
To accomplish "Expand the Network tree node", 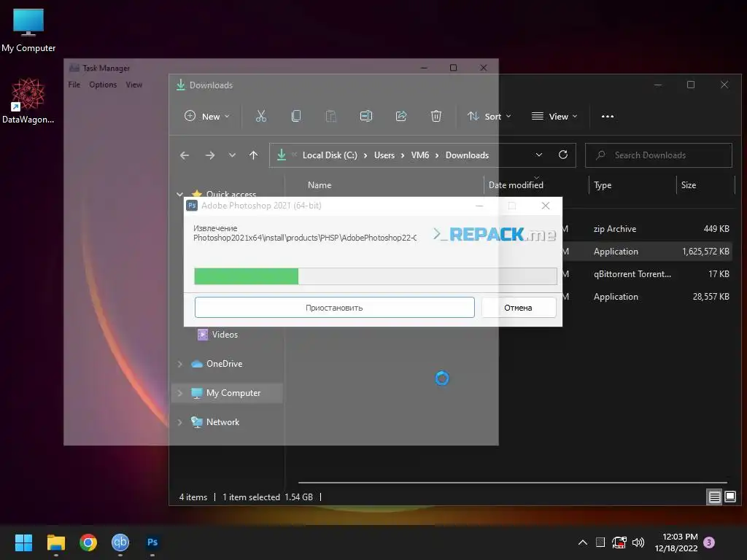I will 180,422.
